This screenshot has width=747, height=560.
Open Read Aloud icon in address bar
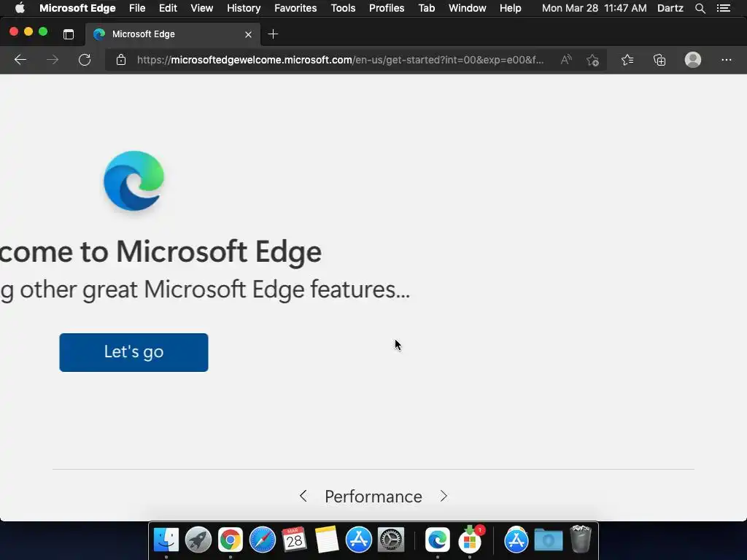(566, 60)
